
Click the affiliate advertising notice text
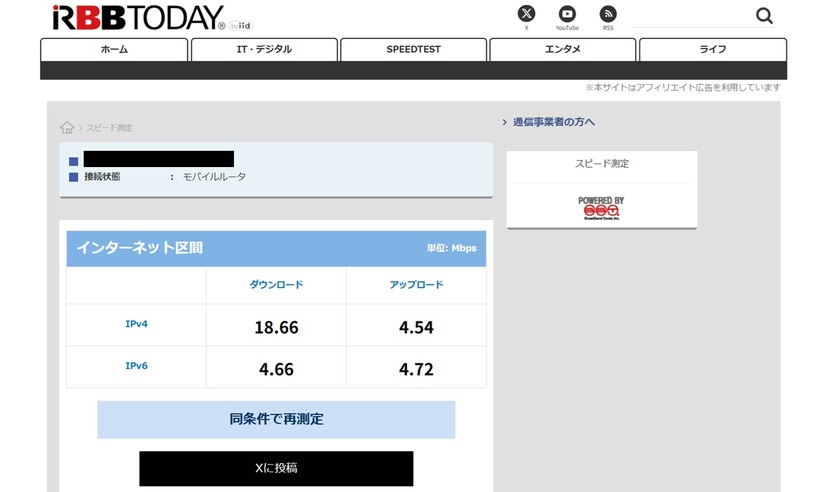683,87
